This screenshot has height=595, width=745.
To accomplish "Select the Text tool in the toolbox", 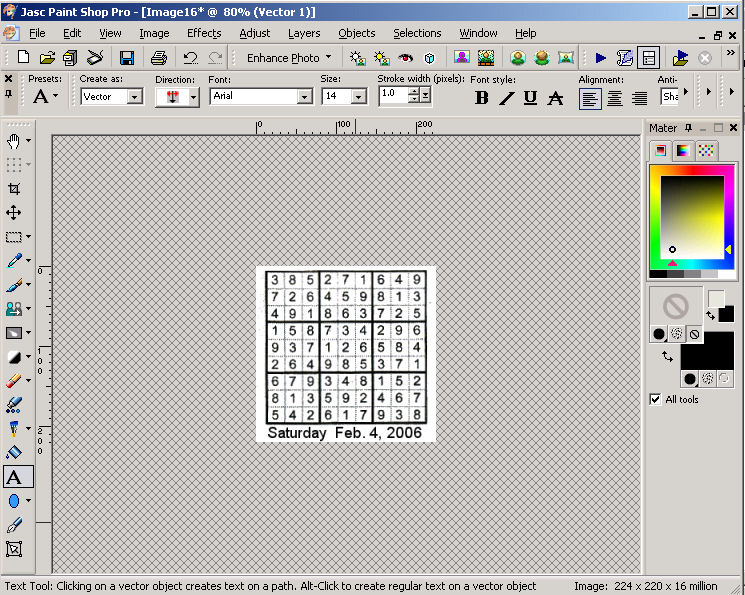I will point(14,477).
